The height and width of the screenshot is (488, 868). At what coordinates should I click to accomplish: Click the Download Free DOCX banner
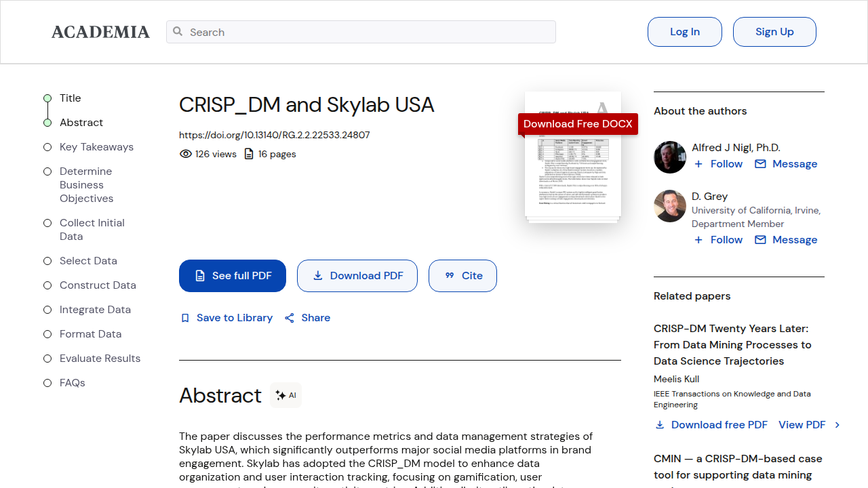tap(578, 124)
